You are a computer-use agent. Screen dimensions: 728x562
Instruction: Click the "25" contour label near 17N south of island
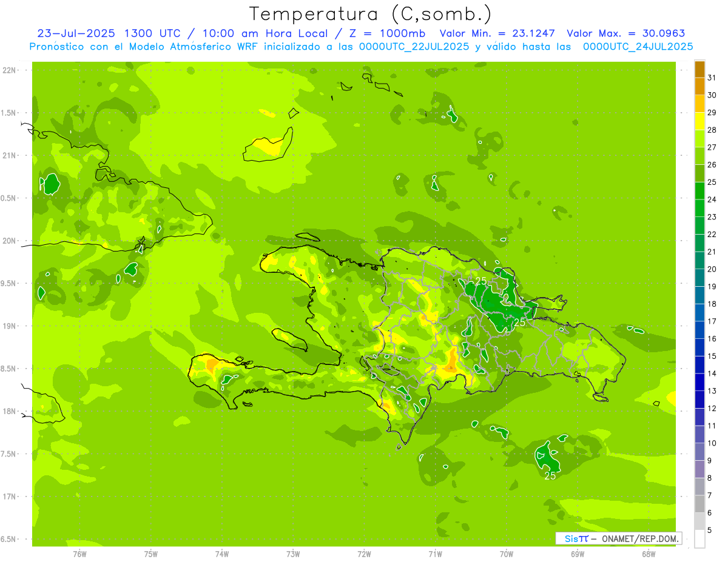[550, 476]
